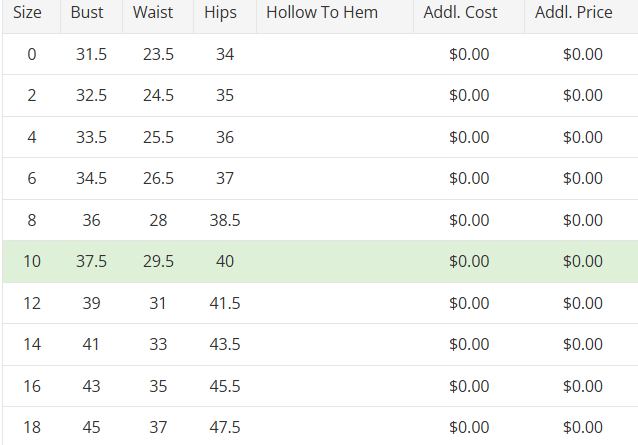Click waist value 25.5 in size 4 row
This screenshot has width=638, height=445.
click(x=158, y=137)
